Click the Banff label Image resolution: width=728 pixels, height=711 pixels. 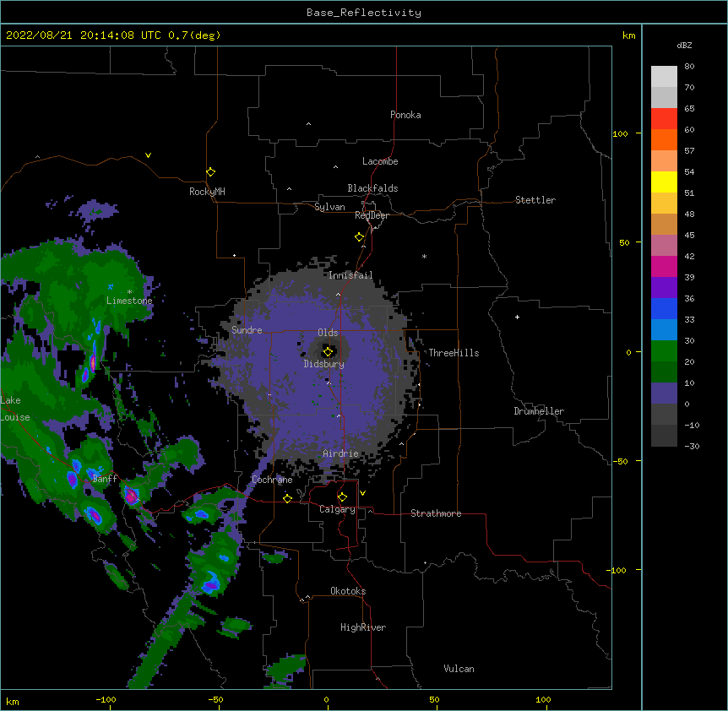(x=105, y=479)
